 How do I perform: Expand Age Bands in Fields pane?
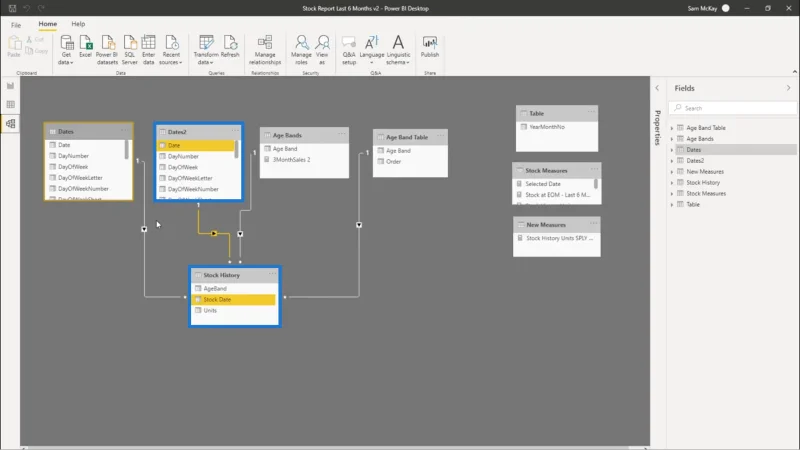point(672,139)
